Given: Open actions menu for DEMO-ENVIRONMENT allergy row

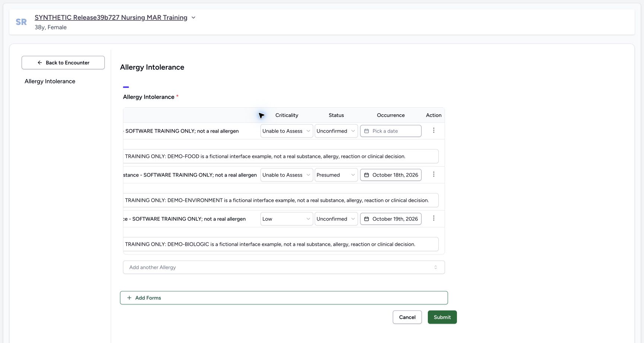Looking at the screenshot, I should [433, 174].
